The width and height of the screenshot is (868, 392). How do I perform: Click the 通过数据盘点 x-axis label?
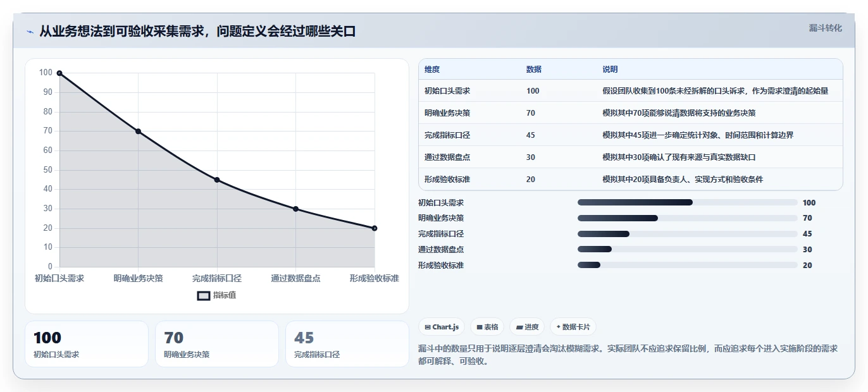click(x=295, y=278)
